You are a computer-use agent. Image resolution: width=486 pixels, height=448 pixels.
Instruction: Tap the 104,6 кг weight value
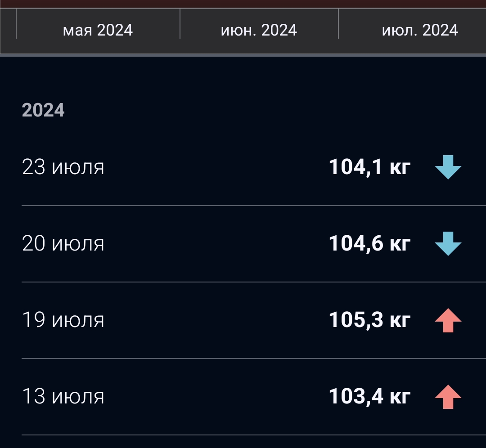tap(369, 244)
